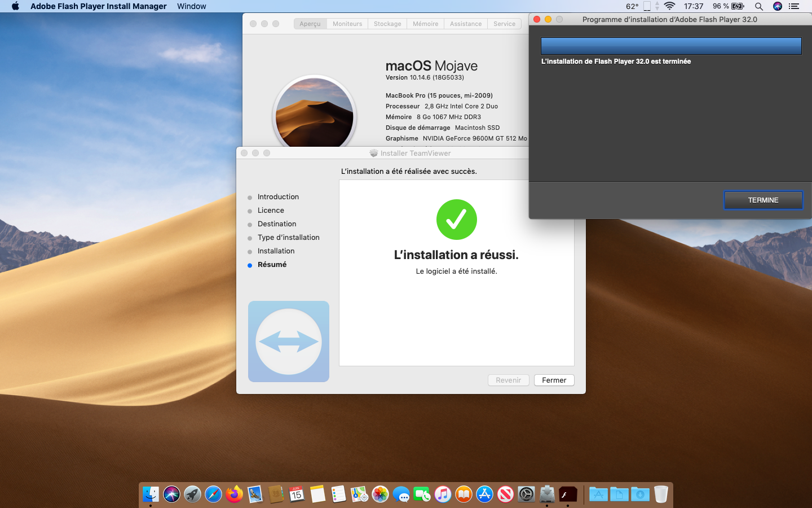Switch to the Assistance tab

pyautogui.click(x=466, y=24)
